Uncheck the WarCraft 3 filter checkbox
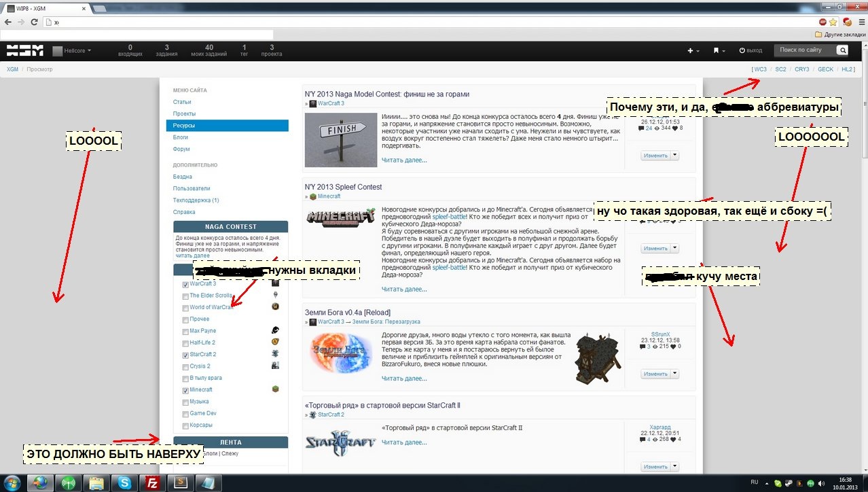868x492 pixels. 185,285
